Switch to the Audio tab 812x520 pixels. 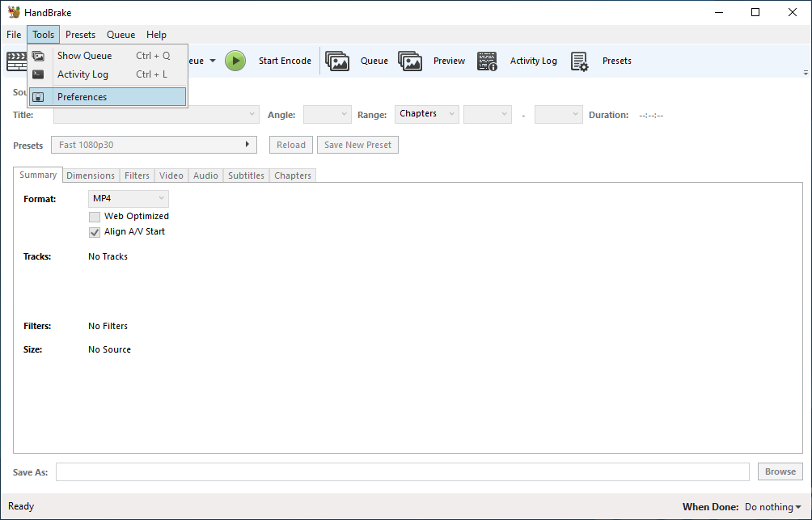click(205, 175)
